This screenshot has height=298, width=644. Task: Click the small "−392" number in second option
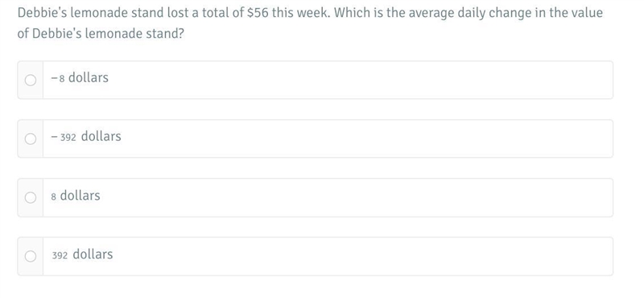(64, 137)
